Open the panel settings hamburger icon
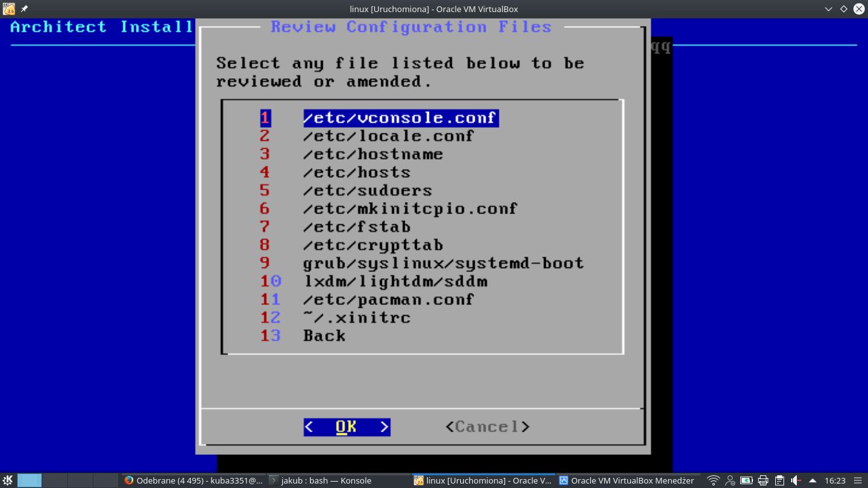868x488 pixels. click(859, 480)
